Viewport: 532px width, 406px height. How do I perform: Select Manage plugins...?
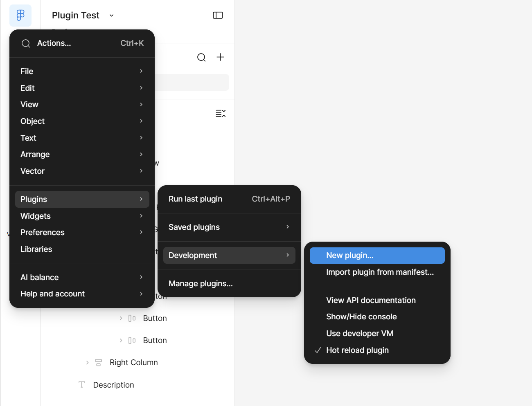click(229, 284)
